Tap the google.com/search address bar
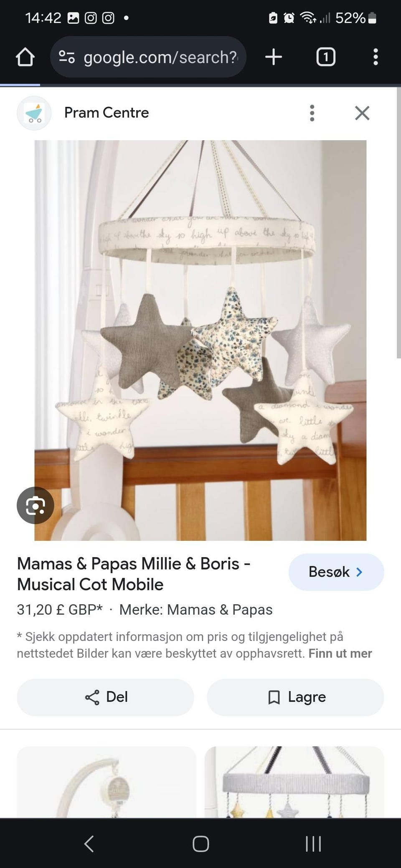 [x=148, y=57]
